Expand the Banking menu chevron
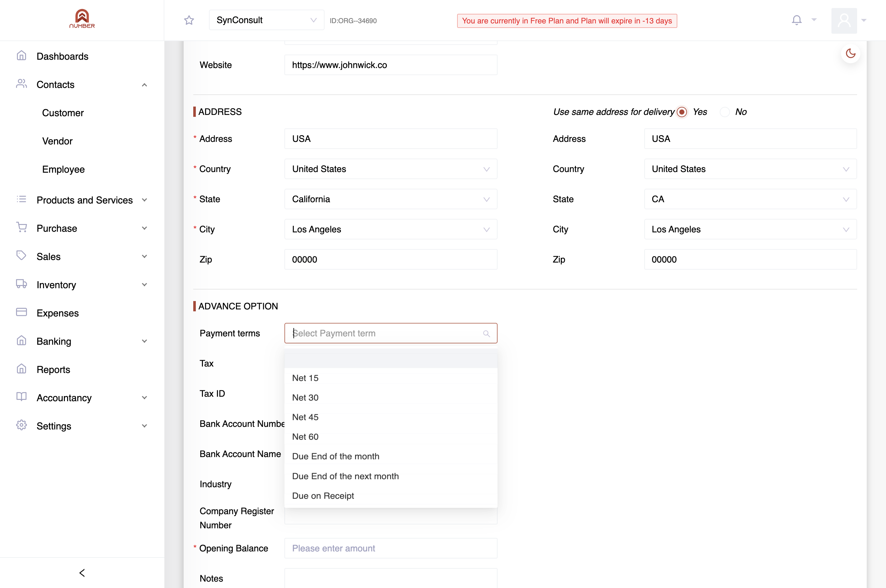 pyautogui.click(x=144, y=341)
